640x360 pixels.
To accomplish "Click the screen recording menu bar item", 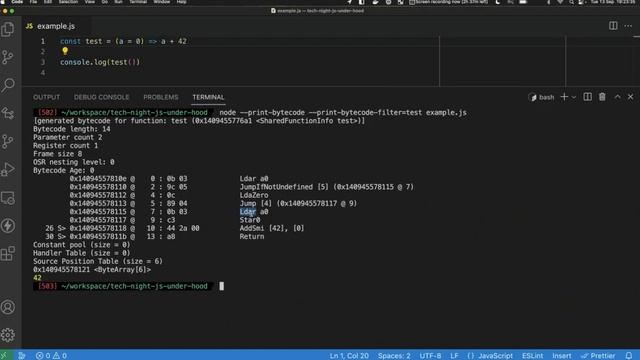I will [x=448, y=2].
